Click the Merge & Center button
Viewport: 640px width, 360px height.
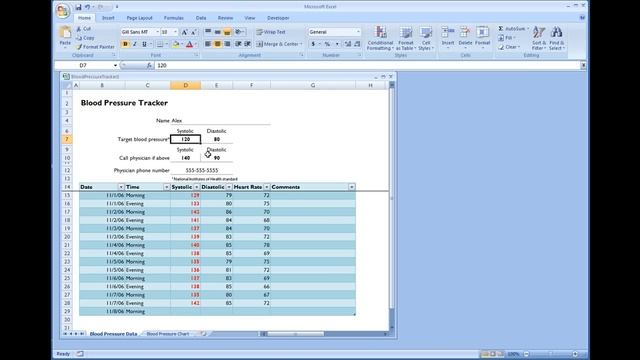click(x=280, y=44)
